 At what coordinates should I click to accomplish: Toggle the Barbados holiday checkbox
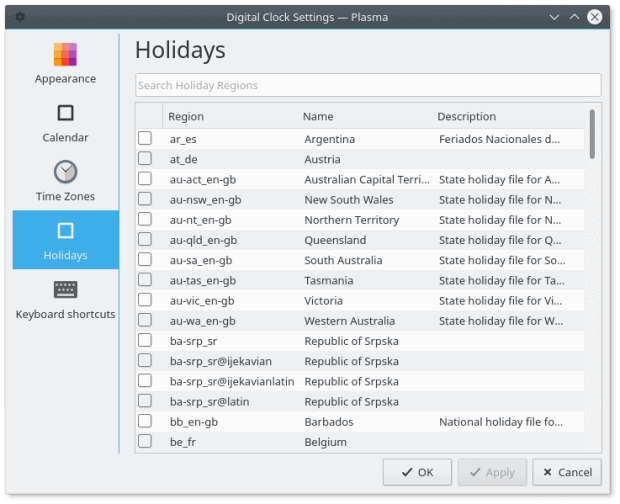[x=145, y=422]
